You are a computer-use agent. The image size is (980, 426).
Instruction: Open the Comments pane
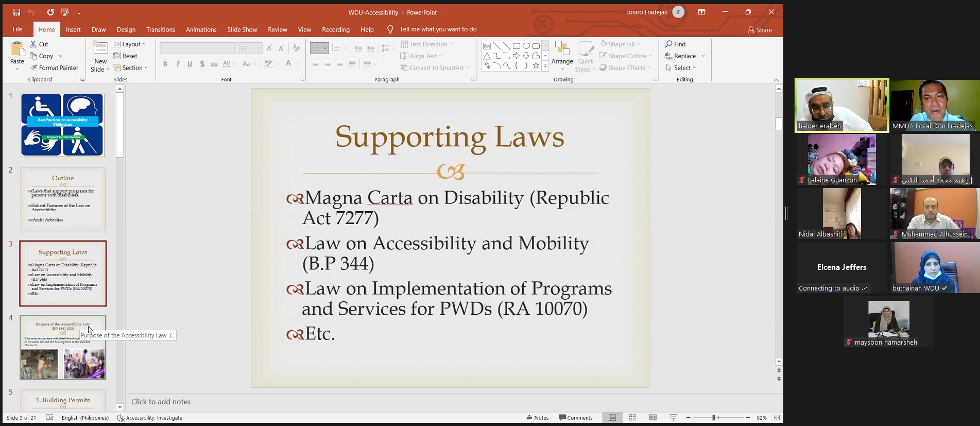[576, 418]
